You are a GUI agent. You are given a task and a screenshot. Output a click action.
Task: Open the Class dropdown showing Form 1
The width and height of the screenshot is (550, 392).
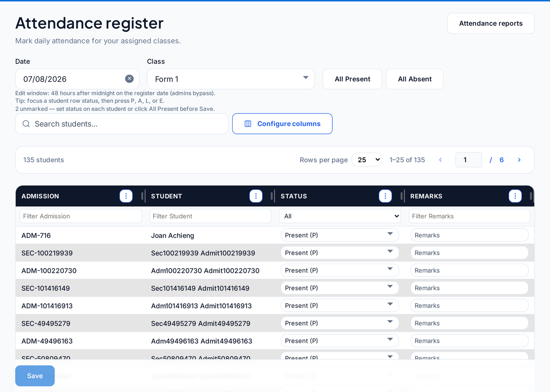pos(231,79)
